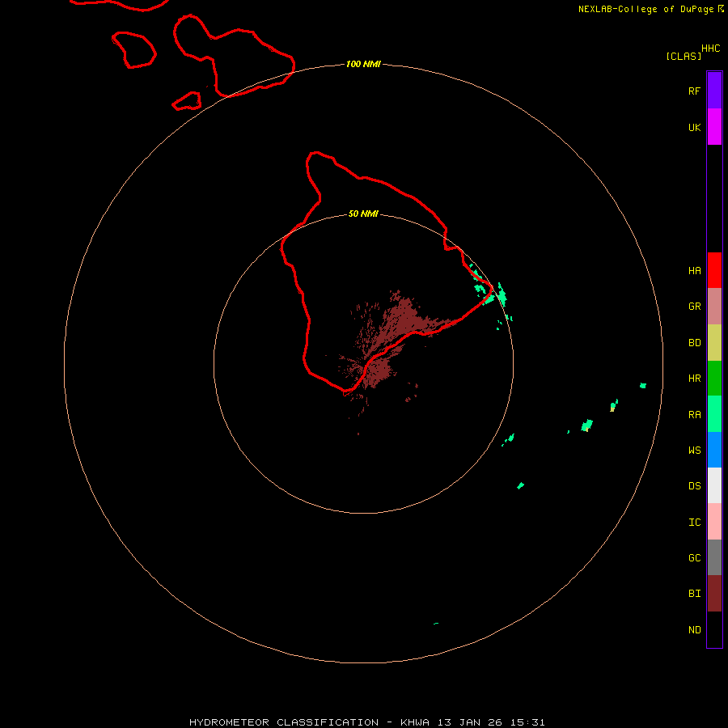Click the UK legend label
728x728 pixels.
[x=694, y=127]
